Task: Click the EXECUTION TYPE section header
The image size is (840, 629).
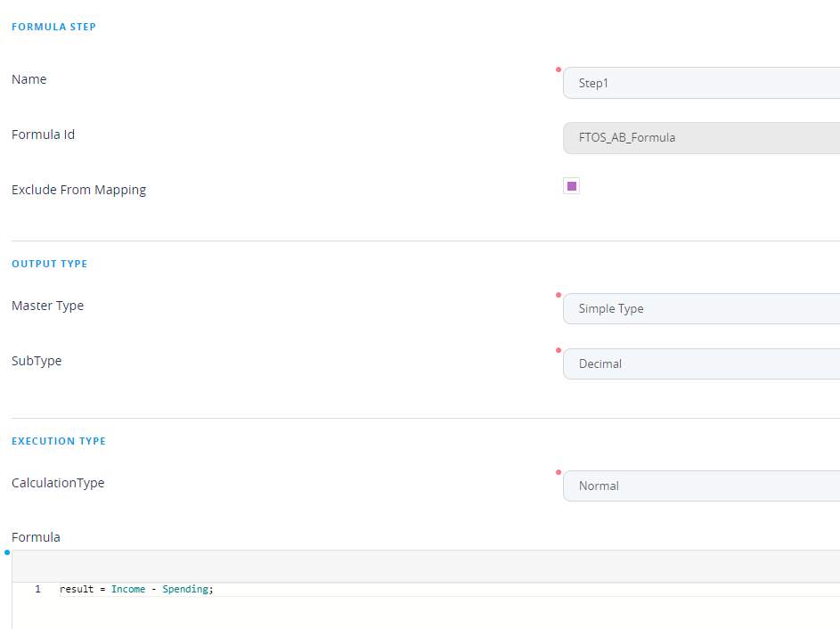Action: [x=59, y=441]
